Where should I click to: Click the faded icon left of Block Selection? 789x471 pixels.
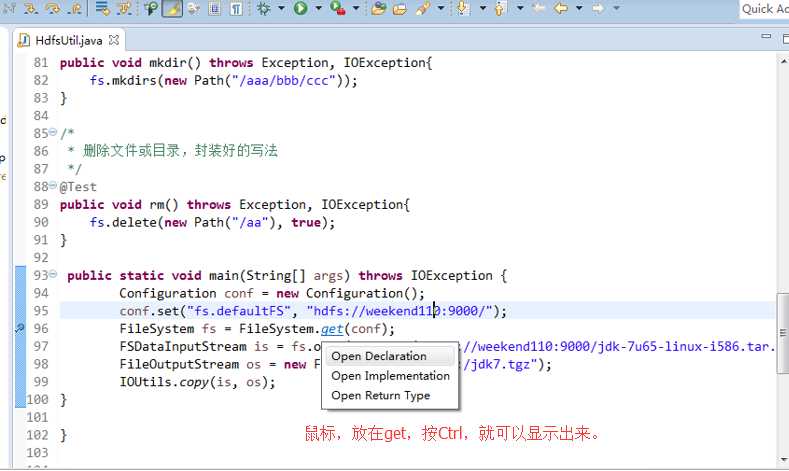(x=193, y=8)
